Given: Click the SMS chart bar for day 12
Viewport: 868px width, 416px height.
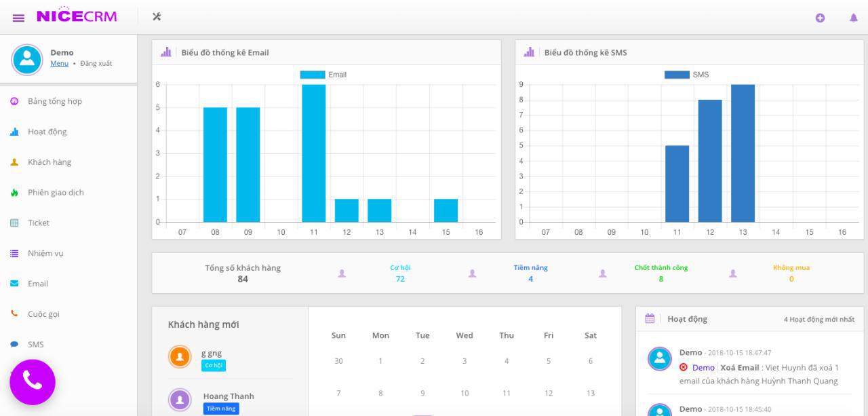Looking at the screenshot, I should coord(710,161).
